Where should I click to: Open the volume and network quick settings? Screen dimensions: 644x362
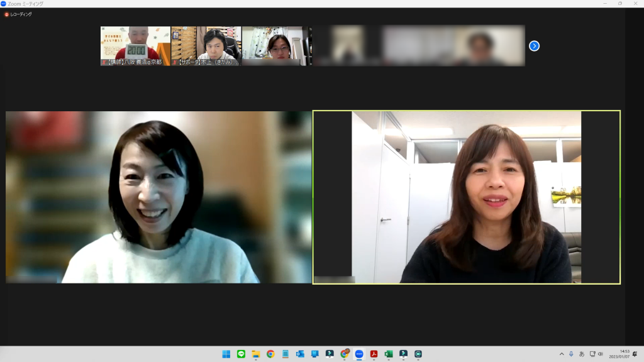pos(596,354)
